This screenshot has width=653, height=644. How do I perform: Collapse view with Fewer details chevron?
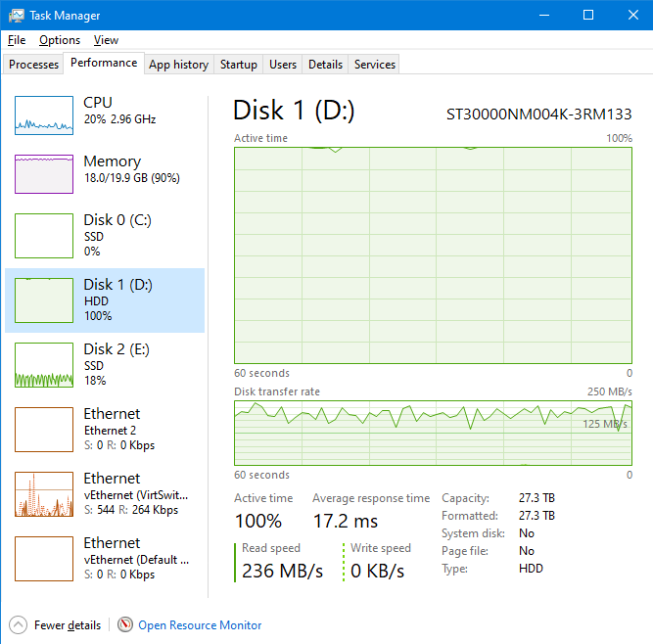point(19,624)
